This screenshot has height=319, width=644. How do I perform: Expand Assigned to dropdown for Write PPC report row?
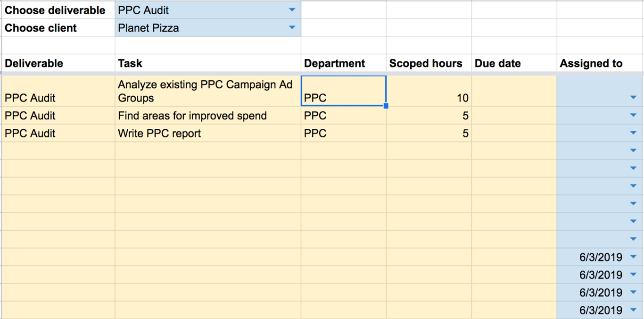(633, 134)
